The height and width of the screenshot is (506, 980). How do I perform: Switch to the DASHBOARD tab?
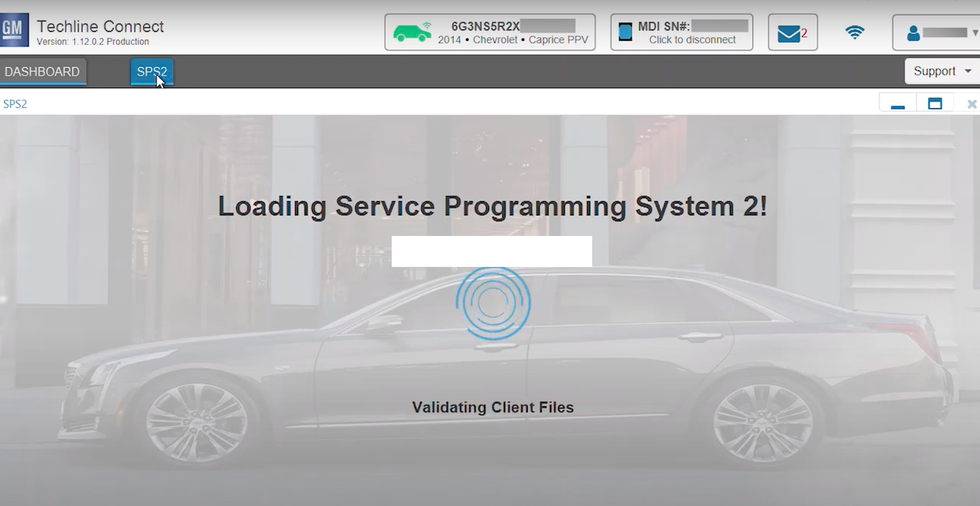click(x=43, y=70)
